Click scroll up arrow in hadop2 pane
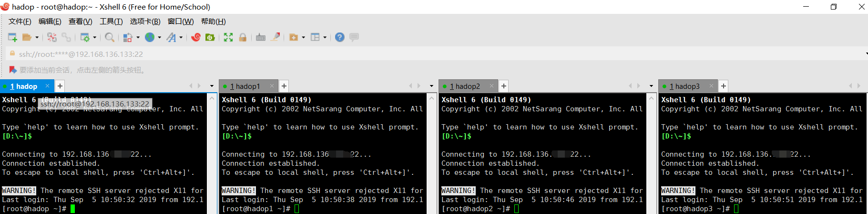Screen dimensions: 868x214 652,98
